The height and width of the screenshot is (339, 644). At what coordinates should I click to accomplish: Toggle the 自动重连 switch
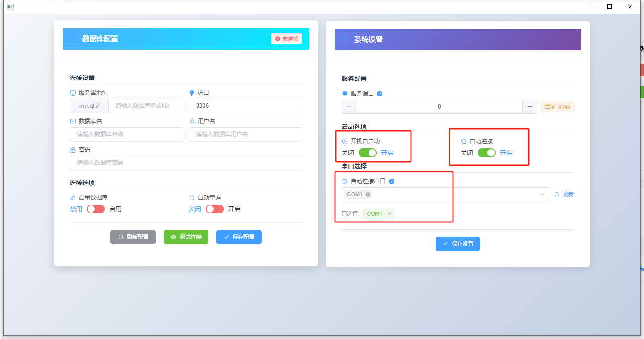tap(215, 209)
